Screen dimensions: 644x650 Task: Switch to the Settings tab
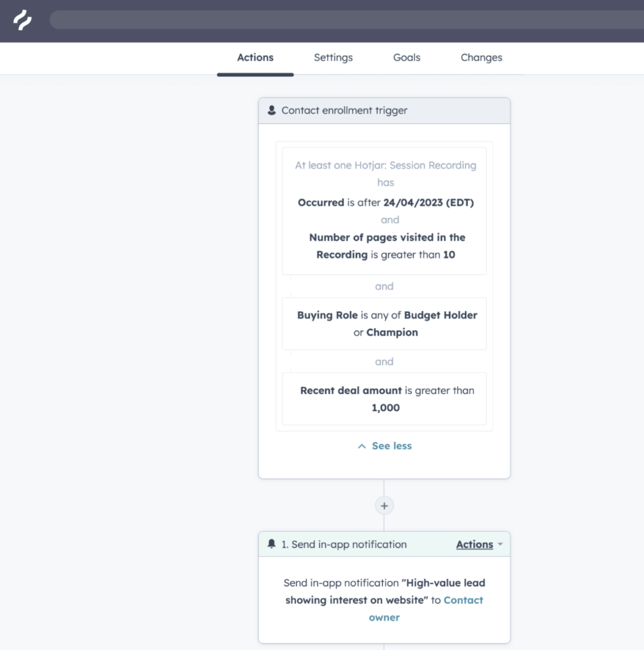click(333, 57)
